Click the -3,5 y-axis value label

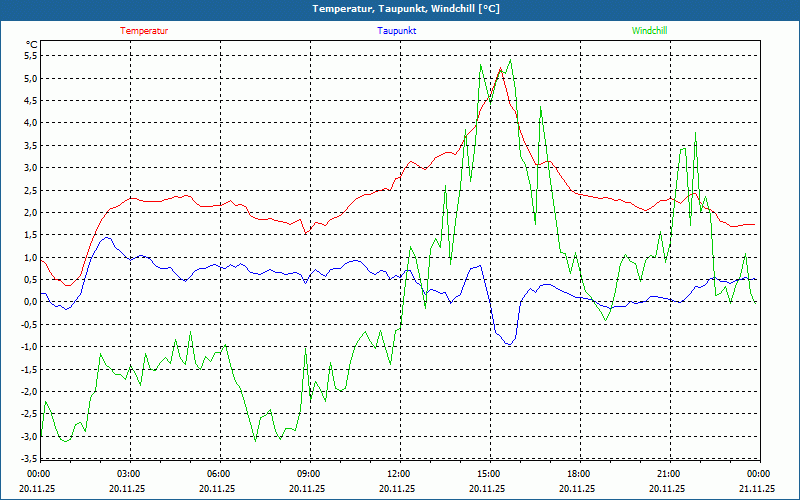(x=28, y=459)
